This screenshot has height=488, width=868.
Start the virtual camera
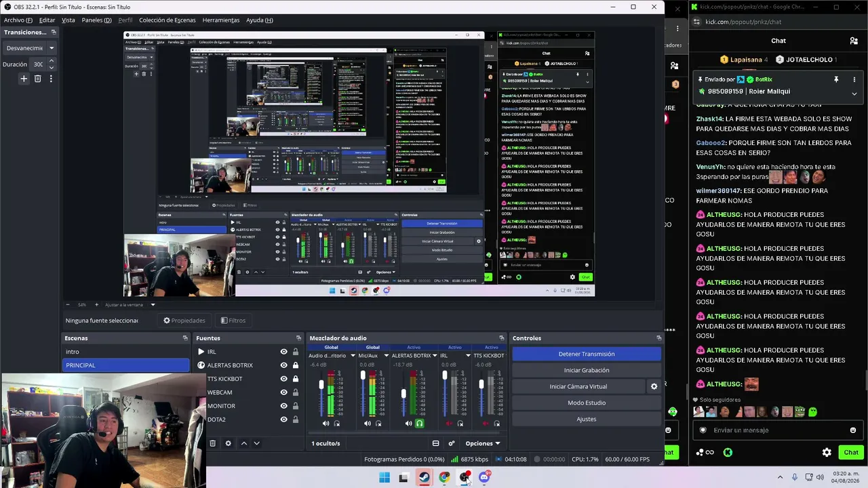click(578, 386)
